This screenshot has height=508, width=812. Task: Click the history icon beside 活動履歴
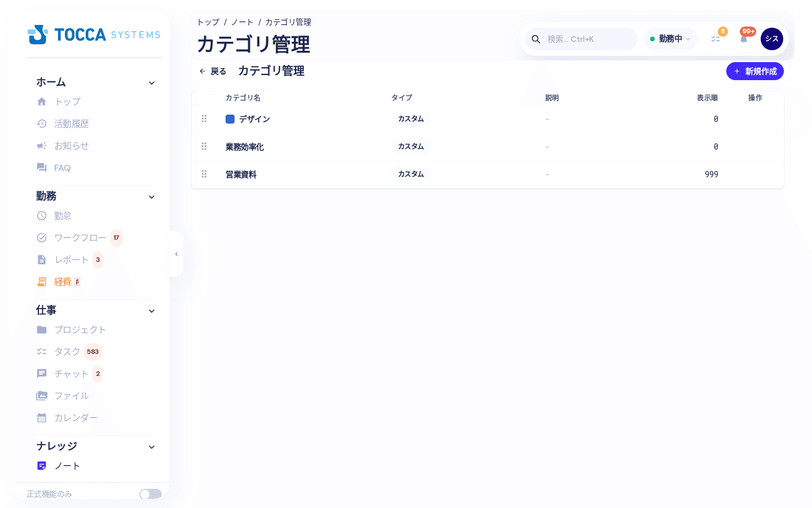42,124
